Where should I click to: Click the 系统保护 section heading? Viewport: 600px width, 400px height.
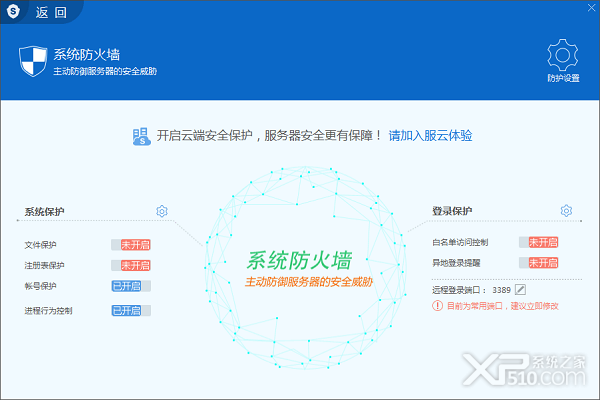pos(44,211)
